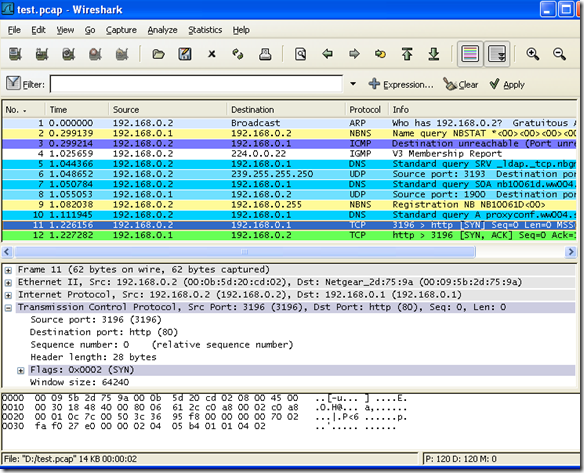
Task: Sort by the Source column header
Action: [168, 110]
